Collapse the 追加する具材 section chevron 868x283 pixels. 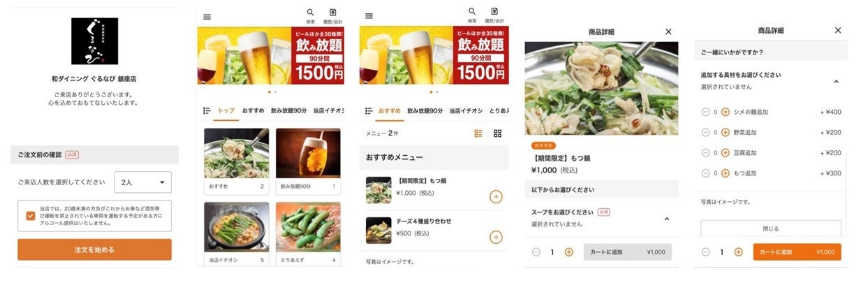coord(836,81)
